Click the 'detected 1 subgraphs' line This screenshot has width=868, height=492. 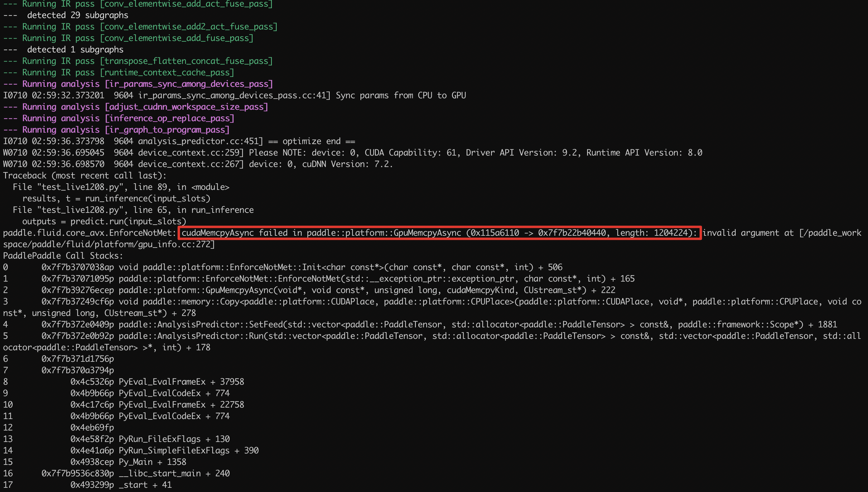coord(75,50)
